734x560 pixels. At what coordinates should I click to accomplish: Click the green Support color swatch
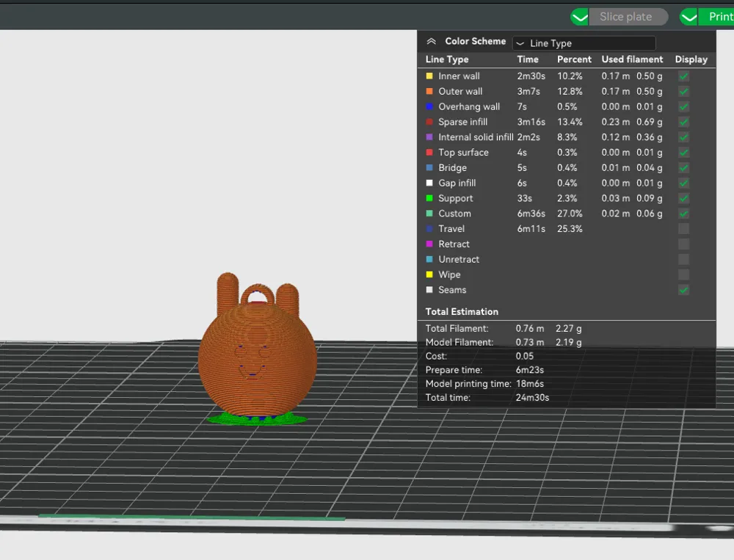pos(429,199)
